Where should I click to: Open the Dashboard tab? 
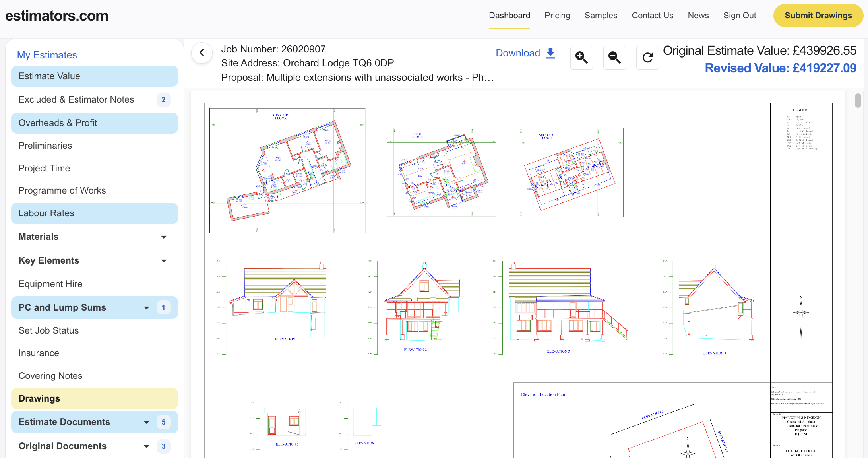(509, 16)
